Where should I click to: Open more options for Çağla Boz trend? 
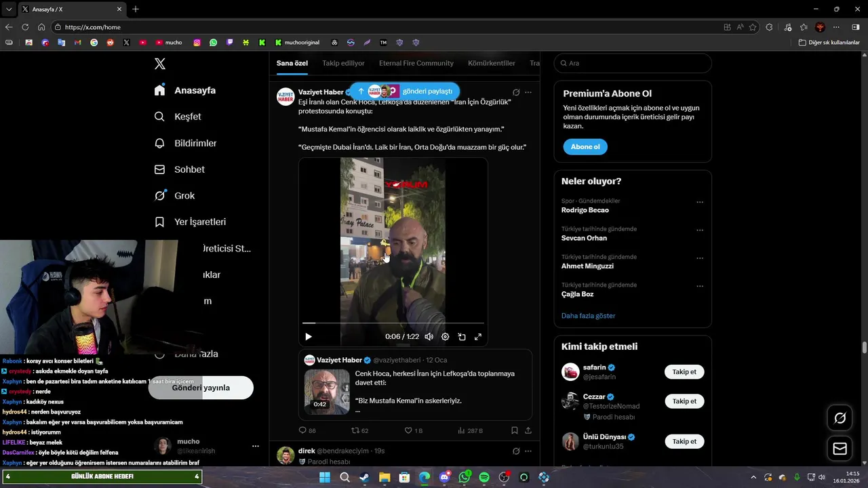[700, 286]
